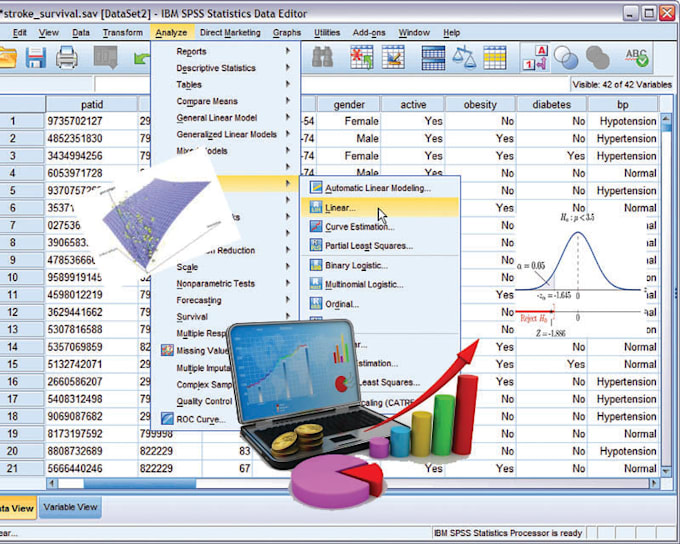The width and height of the screenshot is (680, 544).
Task: Expand the Generalized Linear Models submenu
Action: click(x=226, y=134)
